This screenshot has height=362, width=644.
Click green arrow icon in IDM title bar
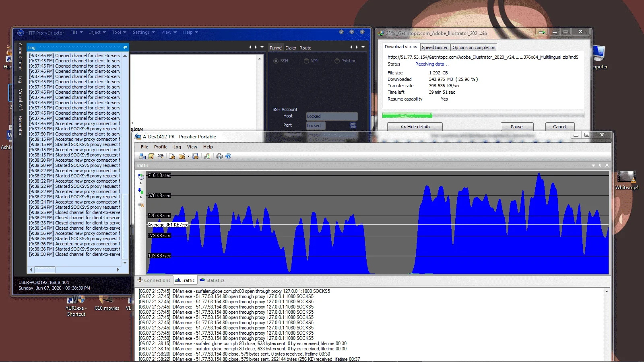pos(542,32)
